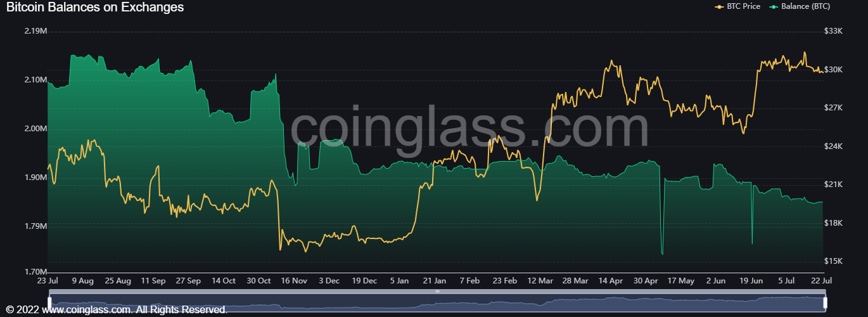Click the center grip atop the range slider
Viewport: 868px width, 317px height.
point(437,292)
